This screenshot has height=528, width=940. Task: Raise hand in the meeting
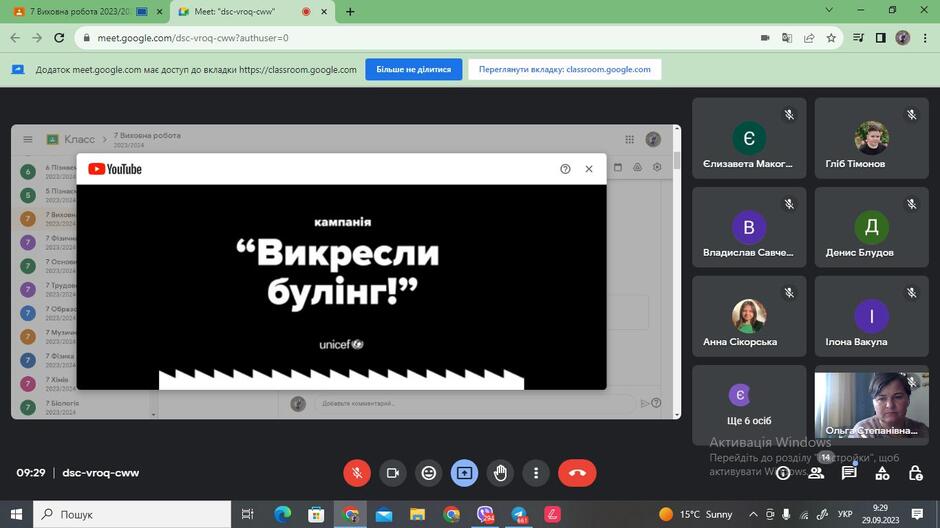pyautogui.click(x=501, y=473)
